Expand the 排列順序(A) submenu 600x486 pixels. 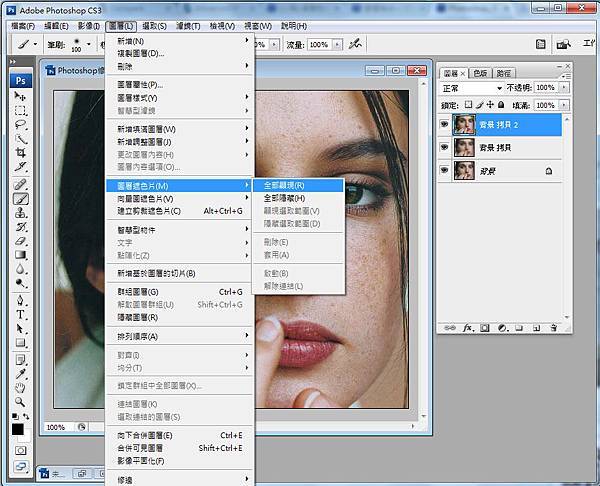pos(180,336)
